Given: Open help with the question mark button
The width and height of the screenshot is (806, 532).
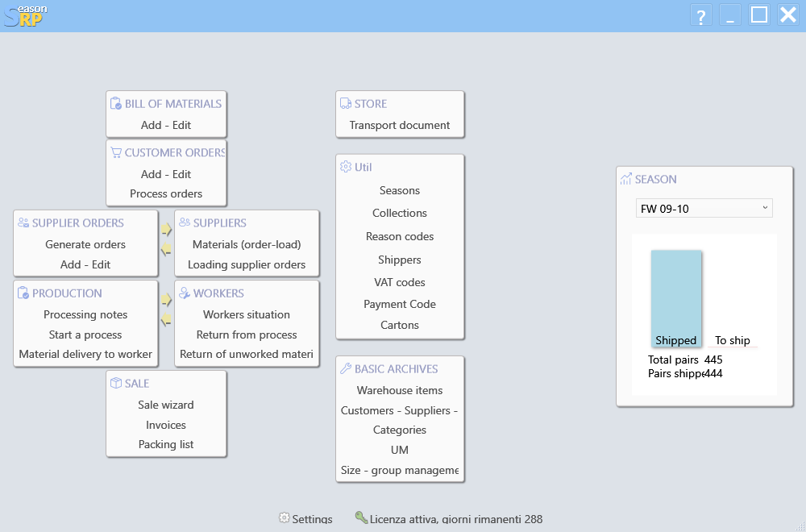Looking at the screenshot, I should [700, 15].
